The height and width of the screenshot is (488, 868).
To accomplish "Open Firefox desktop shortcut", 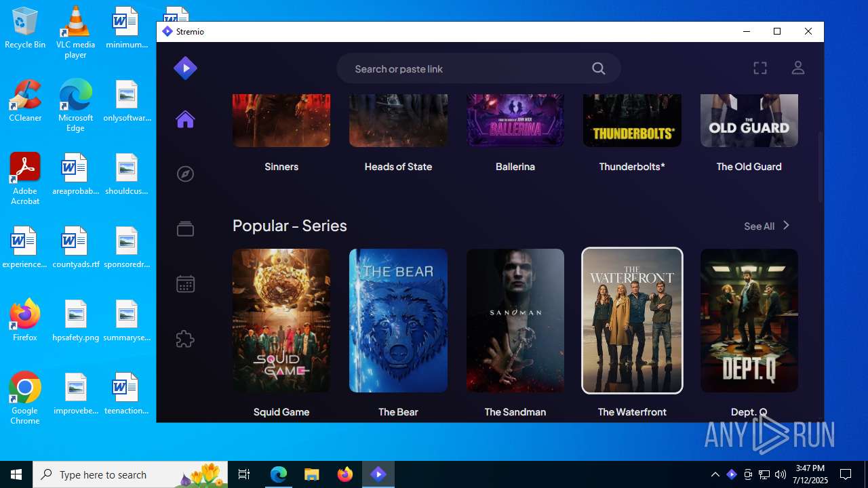I will pos(25,321).
